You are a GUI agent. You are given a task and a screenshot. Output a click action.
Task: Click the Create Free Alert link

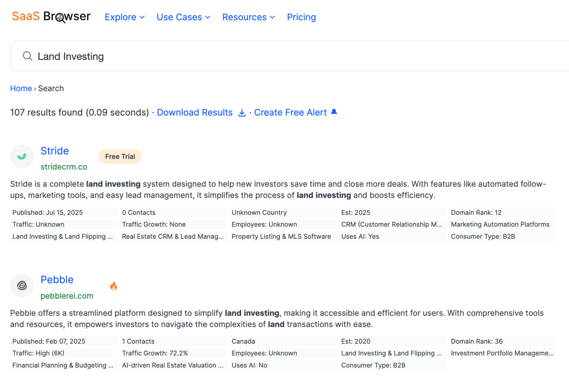[290, 113]
